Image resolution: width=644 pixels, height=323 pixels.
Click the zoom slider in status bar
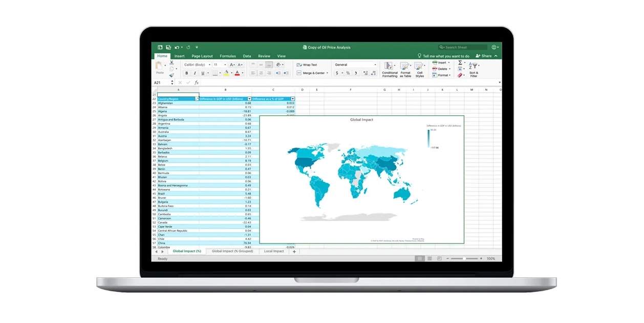[464, 259]
